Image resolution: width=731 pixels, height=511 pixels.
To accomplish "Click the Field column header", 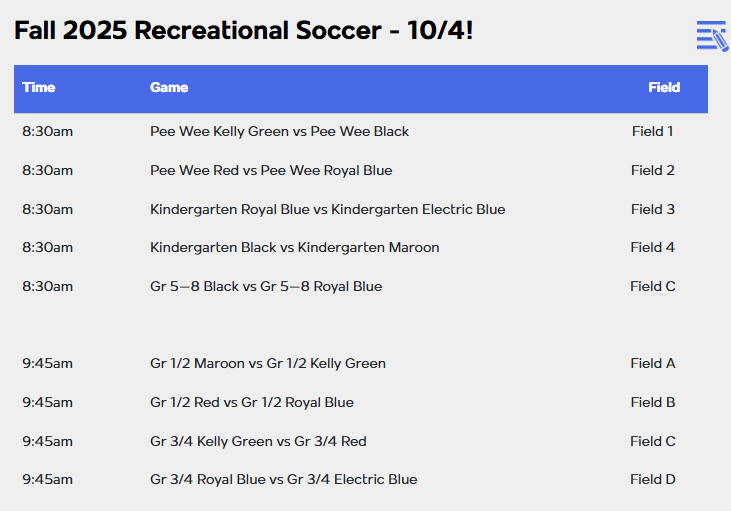I will click(x=663, y=87).
